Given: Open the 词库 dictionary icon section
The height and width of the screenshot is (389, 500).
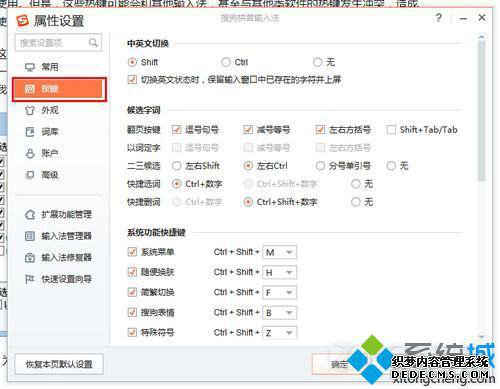Looking at the screenshot, I should (30, 132).
